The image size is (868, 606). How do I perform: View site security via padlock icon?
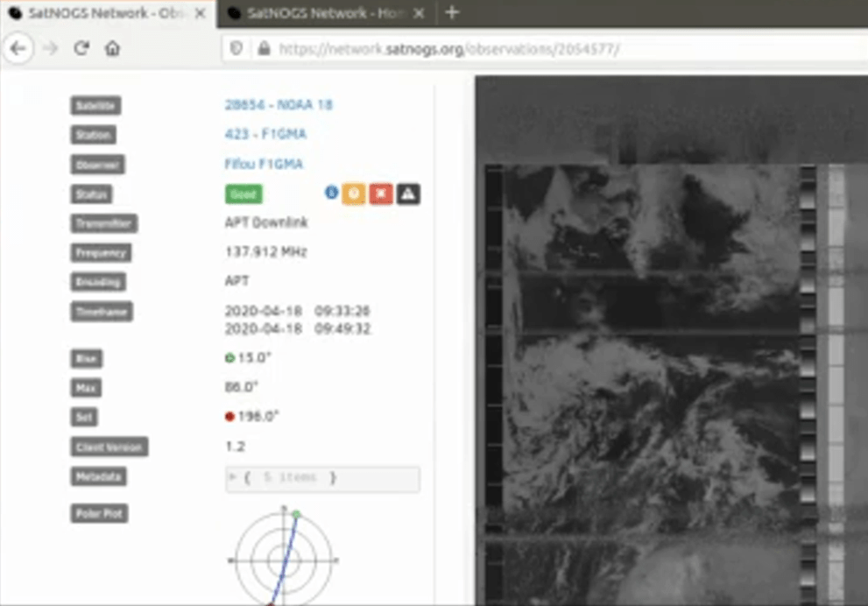coord(263,49)
